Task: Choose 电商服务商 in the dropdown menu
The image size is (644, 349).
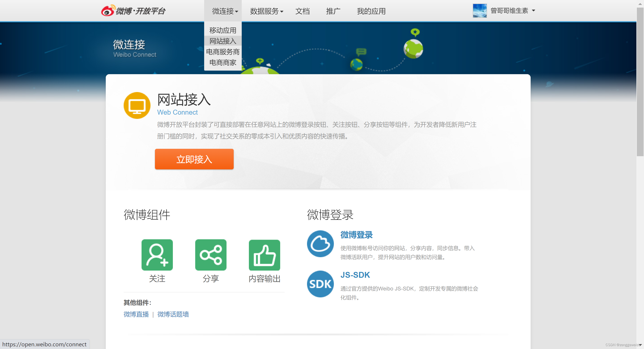Action: click(x=222, y=52)
